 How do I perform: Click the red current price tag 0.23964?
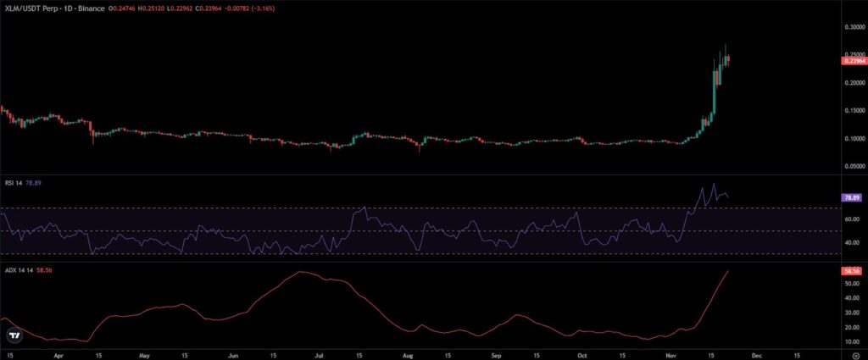point(853,61)
